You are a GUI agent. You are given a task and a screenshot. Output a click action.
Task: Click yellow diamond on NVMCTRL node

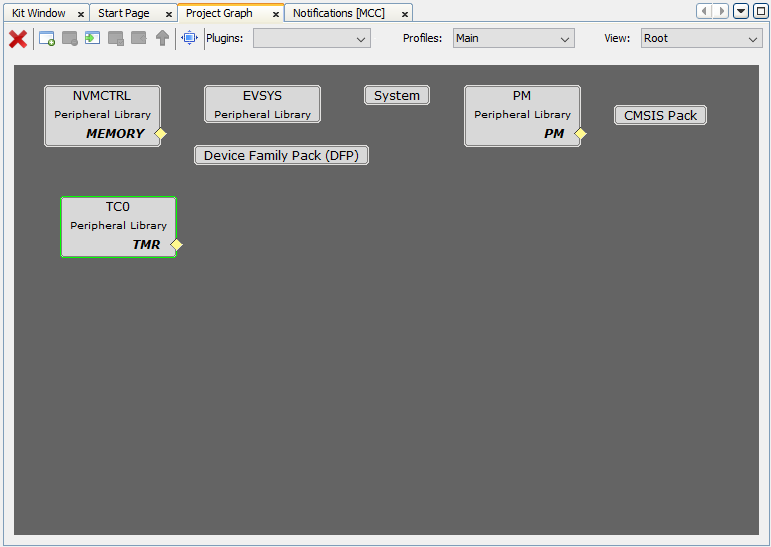(160, 134)
